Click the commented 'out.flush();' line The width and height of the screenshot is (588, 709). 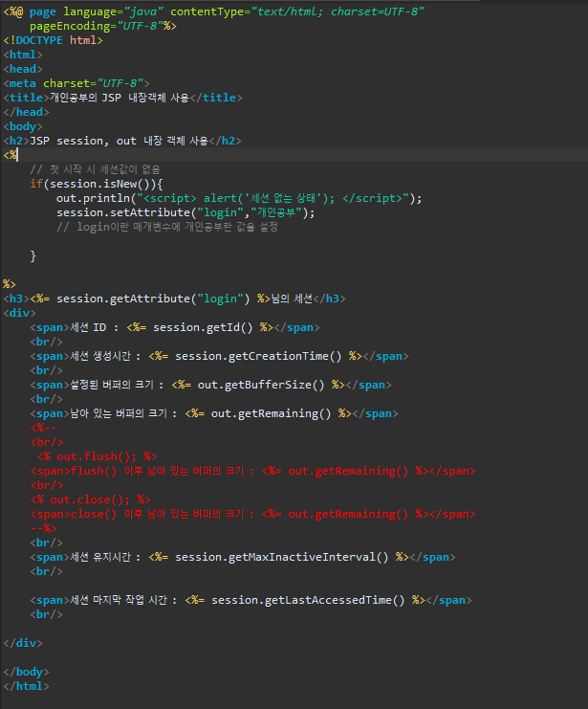[x=97, y=456]
